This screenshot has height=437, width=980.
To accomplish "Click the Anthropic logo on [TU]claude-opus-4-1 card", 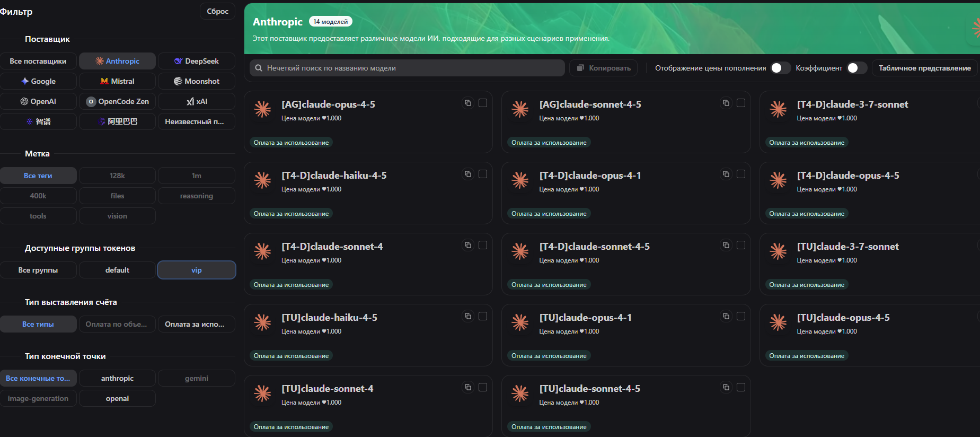I will pos(520,322).
